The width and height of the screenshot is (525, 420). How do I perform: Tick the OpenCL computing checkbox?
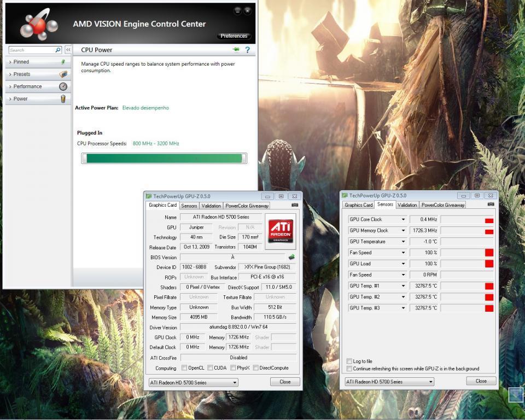pyautogui.click(x=184, y=368)
